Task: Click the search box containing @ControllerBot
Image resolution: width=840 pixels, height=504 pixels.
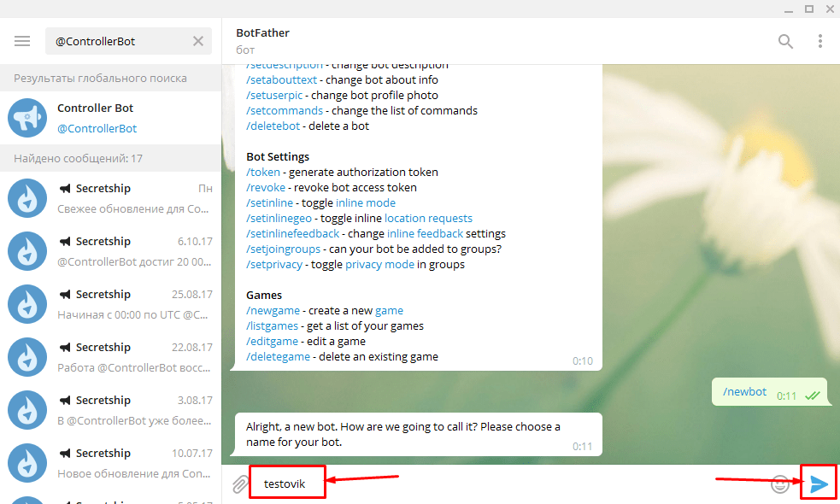Action: click(x=128, y=41)
